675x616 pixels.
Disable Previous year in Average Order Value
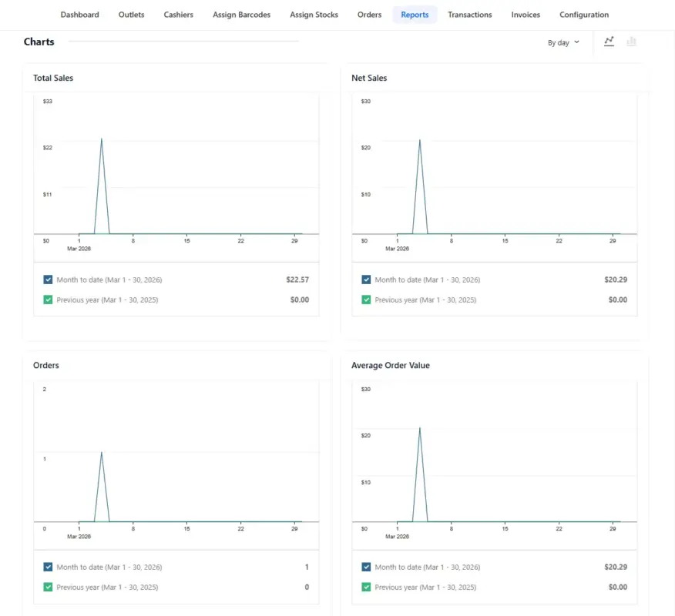[x=366, y=587]
